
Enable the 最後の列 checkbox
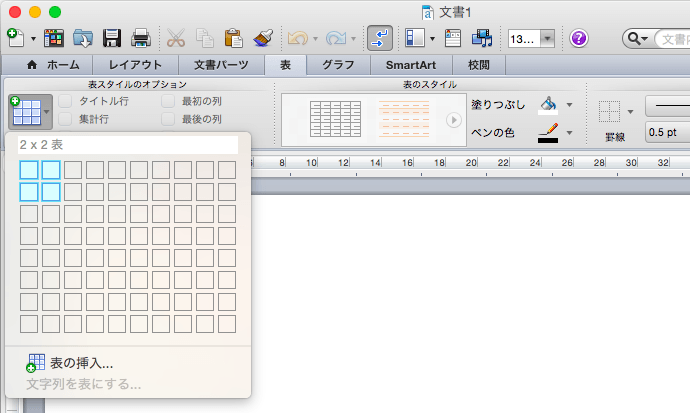[x=168, y=119]
